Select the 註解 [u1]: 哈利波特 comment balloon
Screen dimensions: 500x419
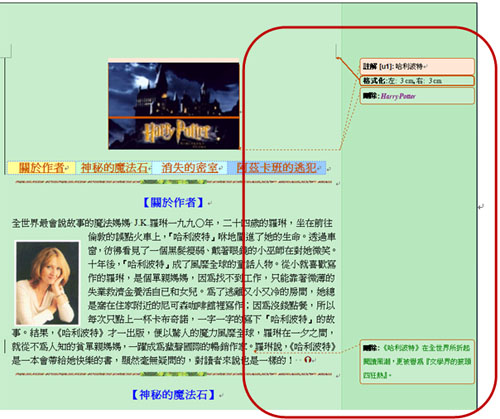click(417, 67)
